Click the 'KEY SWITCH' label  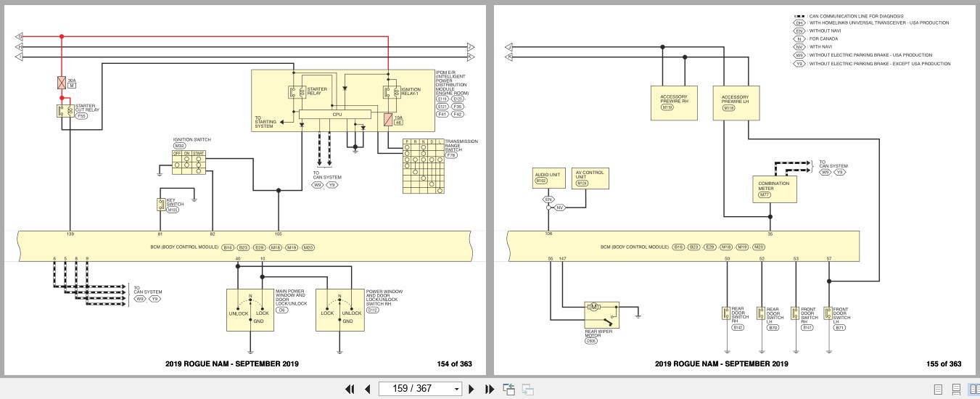[x=175, y=202]
